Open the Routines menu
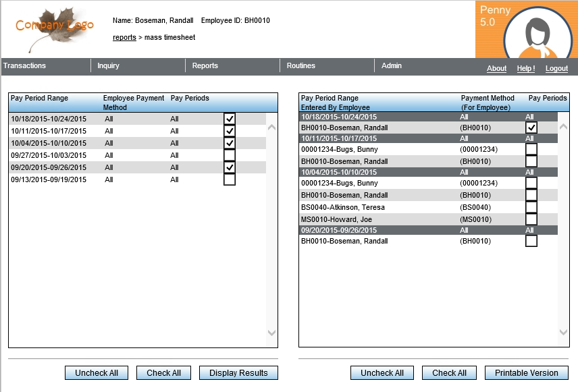 (x=300, y=65)
